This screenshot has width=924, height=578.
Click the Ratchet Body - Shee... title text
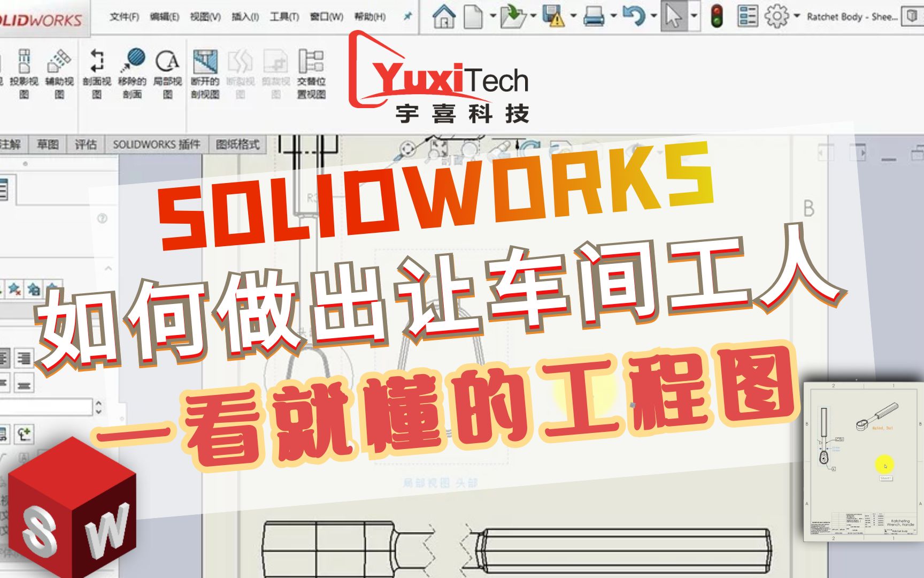click(x=852, y=17)
